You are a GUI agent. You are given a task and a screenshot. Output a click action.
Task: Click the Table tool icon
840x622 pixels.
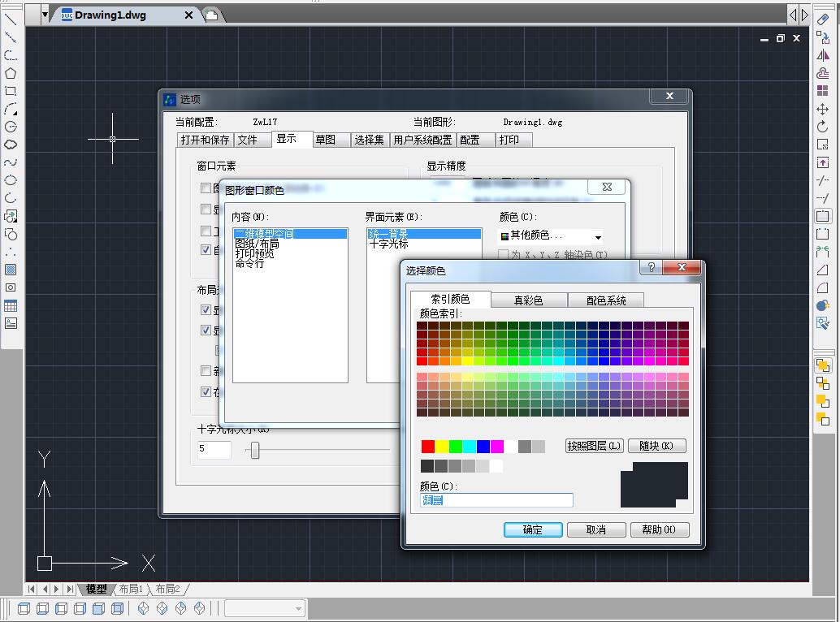[11, 306]
